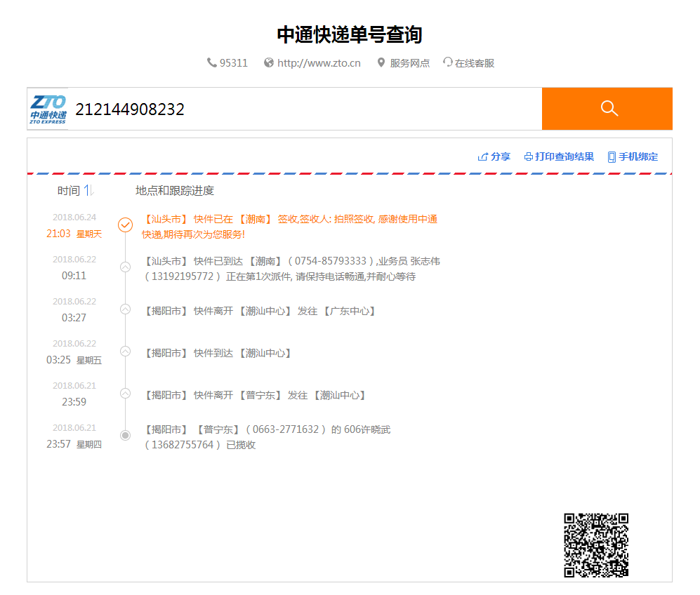The image size is (700, 595).
Task: Click the timeline marker for 23:59 entry
Action: pyautogui.click(x=126, y=394)
